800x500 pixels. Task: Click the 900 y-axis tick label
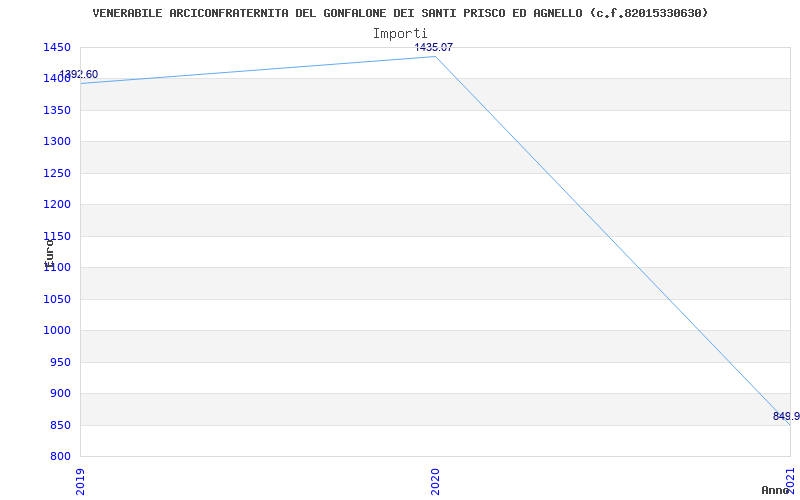tap(60, 393)
